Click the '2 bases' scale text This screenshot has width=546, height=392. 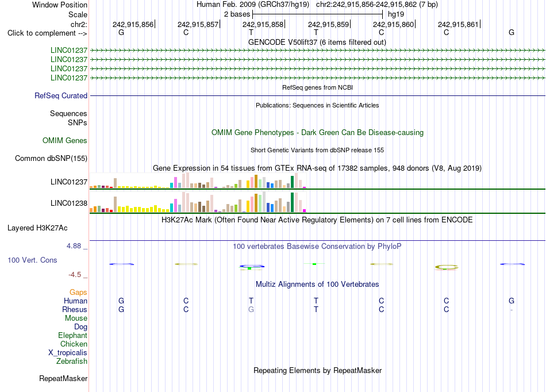click(x=237, y=14)
